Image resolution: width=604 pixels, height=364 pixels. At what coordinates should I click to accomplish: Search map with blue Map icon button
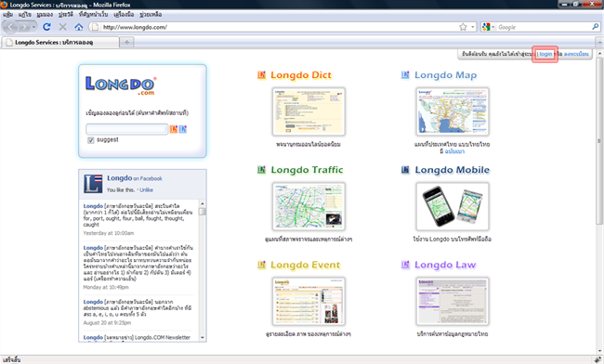point(183,129)
